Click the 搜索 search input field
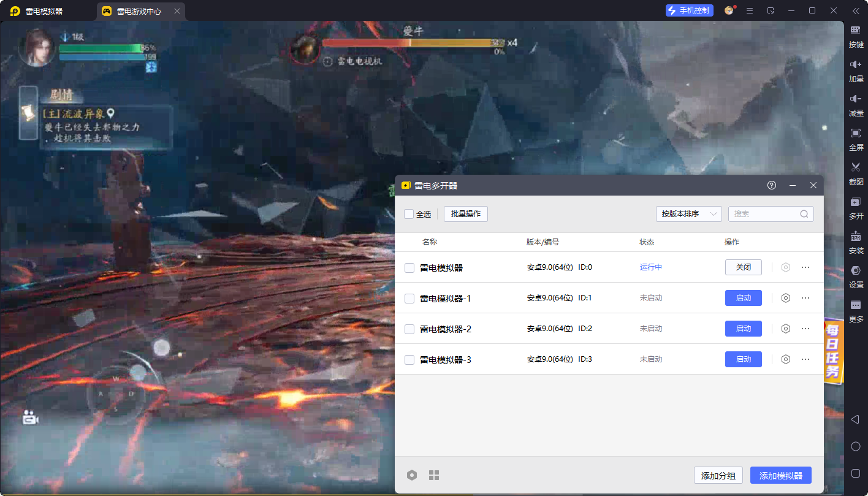868x496 pixels. point(771,214)
